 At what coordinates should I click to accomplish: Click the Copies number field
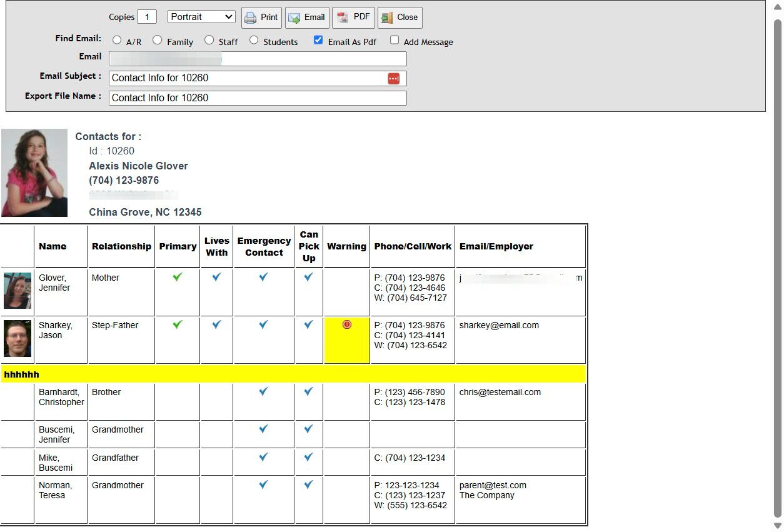point(147,17)
